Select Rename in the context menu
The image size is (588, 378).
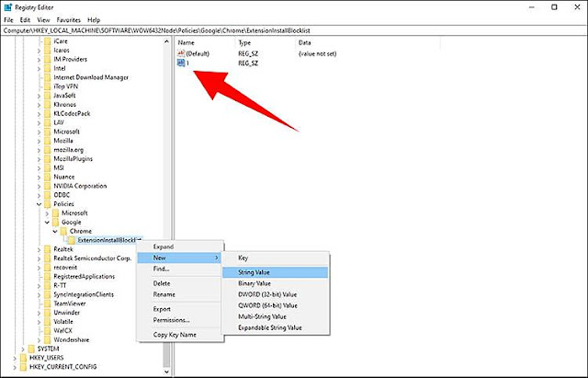click(x=179, y=294)
